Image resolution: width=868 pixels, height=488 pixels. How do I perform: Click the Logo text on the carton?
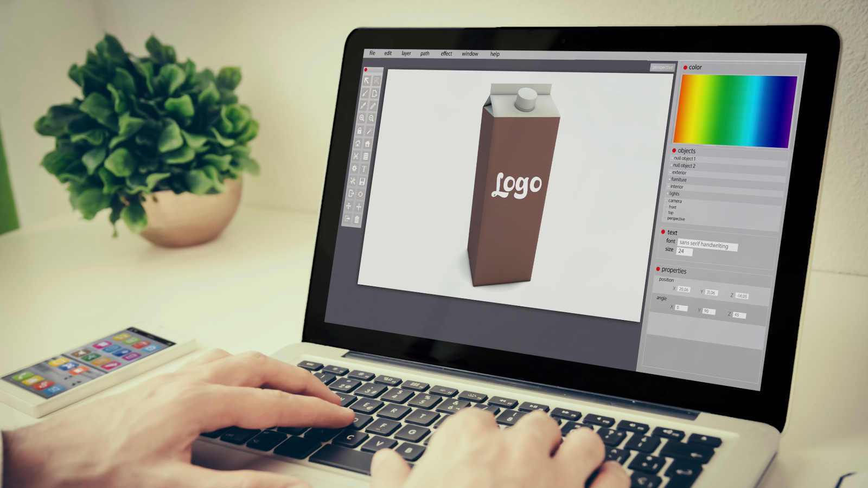[x=516, y=185]
